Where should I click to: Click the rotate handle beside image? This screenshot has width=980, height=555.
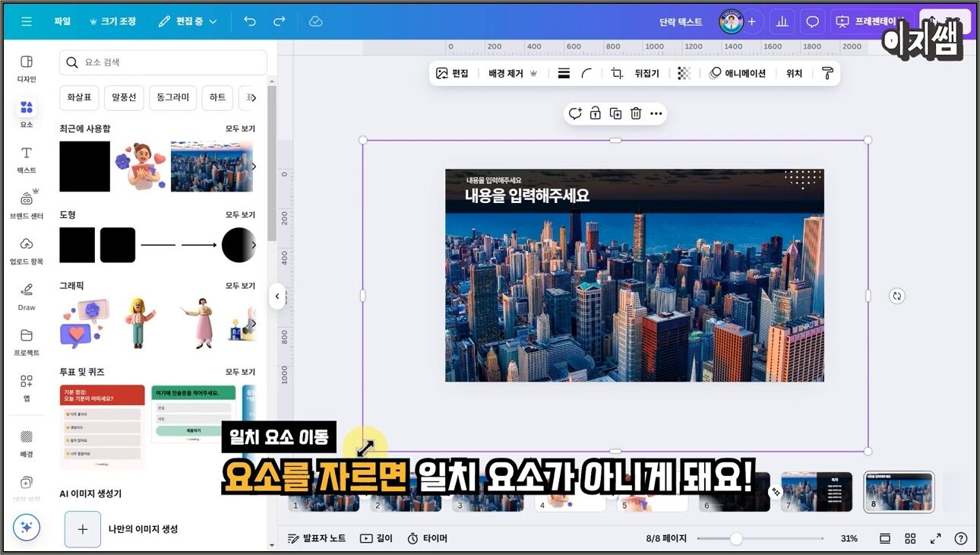(897, 297)
